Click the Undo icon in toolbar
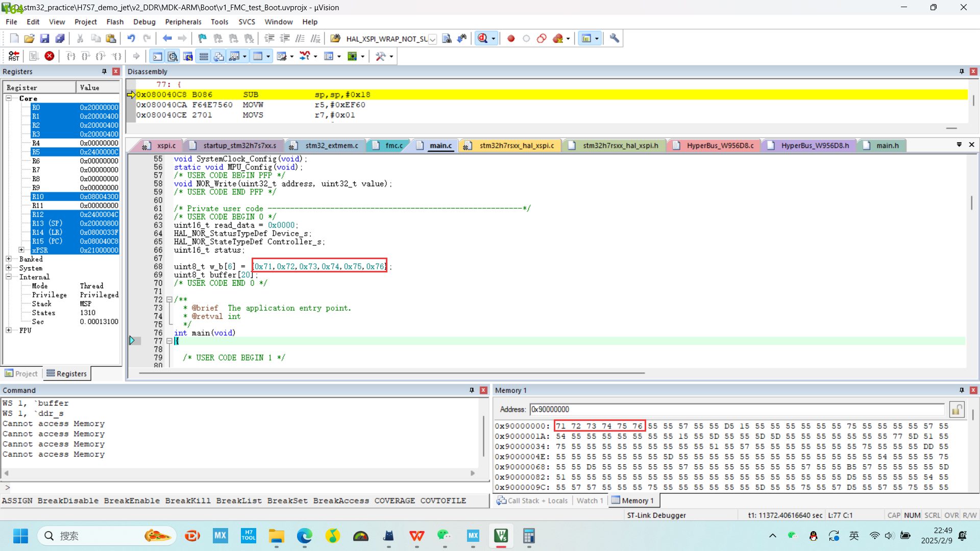Image resolution: width=980 pixels, height=551 pixels. tap(131, 38)
